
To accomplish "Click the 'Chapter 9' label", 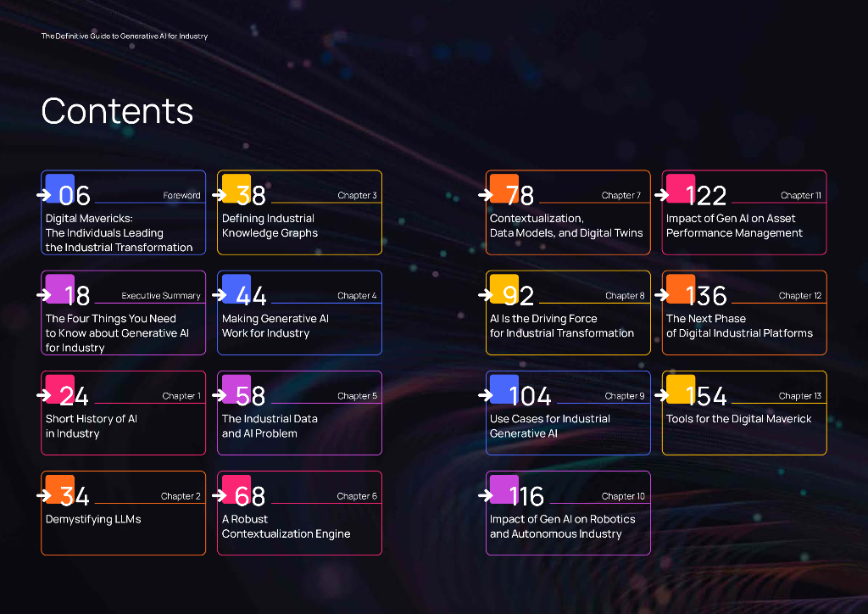I will (x=625, y=396).
